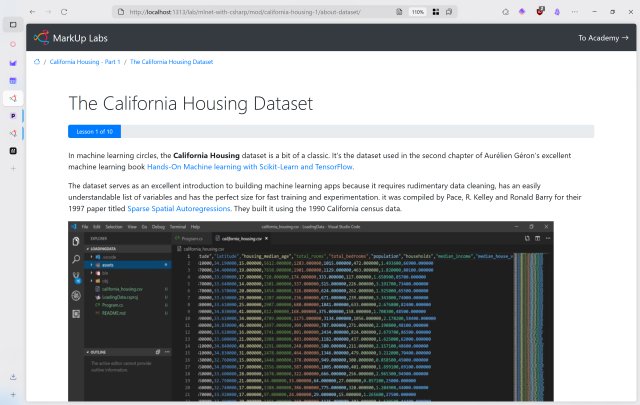
Task: Follow the To Academy link
Action: point(603,38)
